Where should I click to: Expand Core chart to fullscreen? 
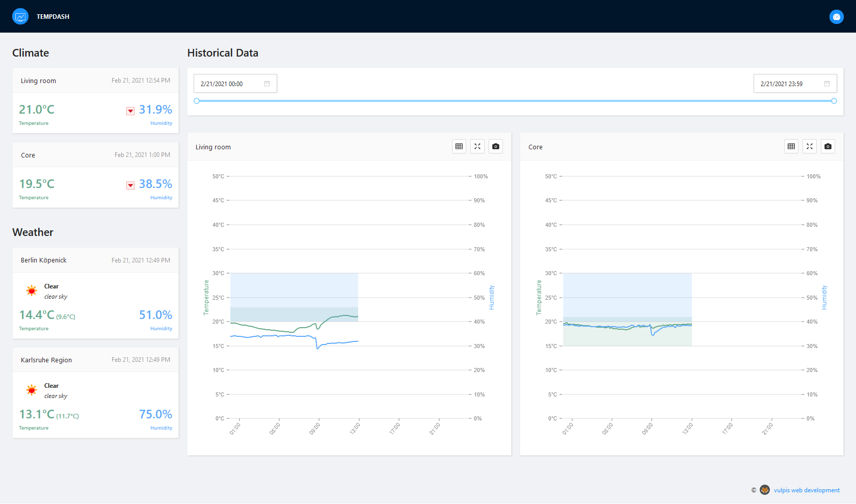click(810, 146)
